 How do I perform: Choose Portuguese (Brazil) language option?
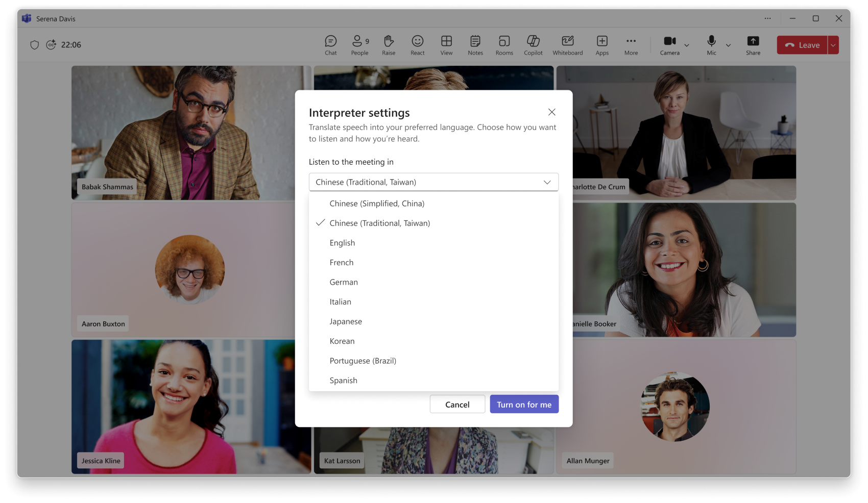(x=363, y=361)
